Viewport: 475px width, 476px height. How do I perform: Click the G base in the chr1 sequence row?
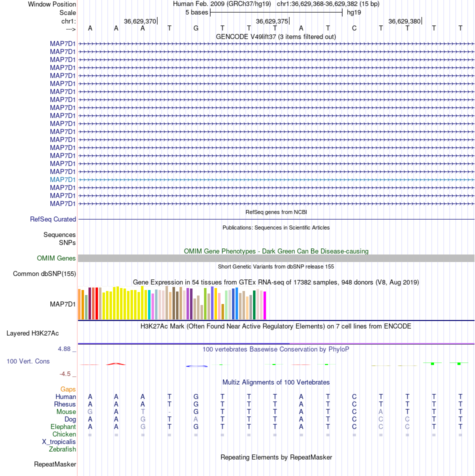(x=196, y=28)
